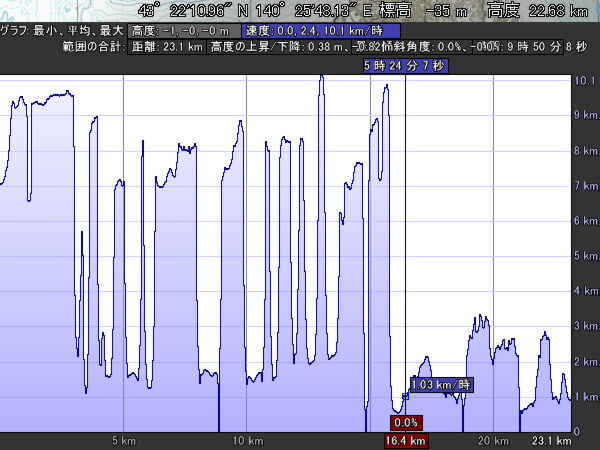The width and height of the screenshot is (600, 450).
Task: Click the 10 km x-axis label
Action: coord(247,440)
